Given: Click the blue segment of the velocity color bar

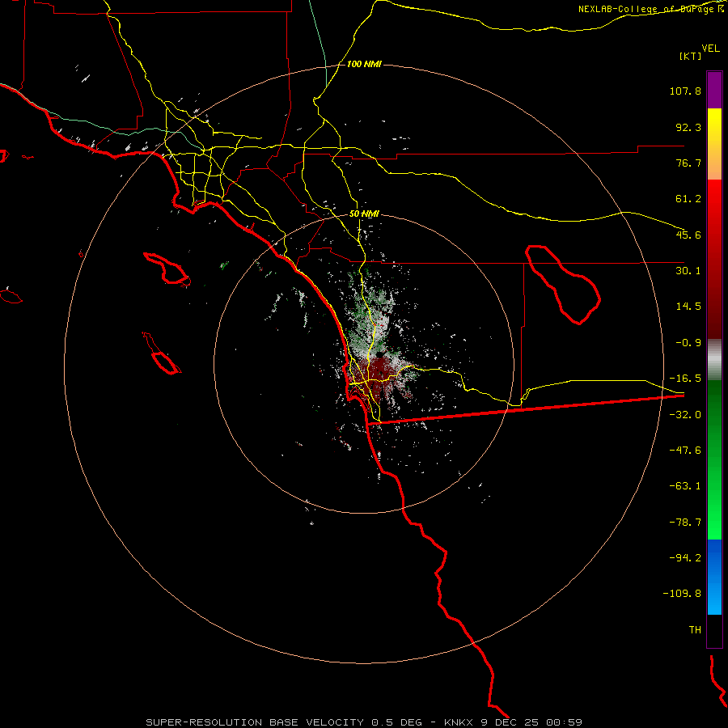Looking at the screenshot, I should pyautogui.click(x=714, y=577).
